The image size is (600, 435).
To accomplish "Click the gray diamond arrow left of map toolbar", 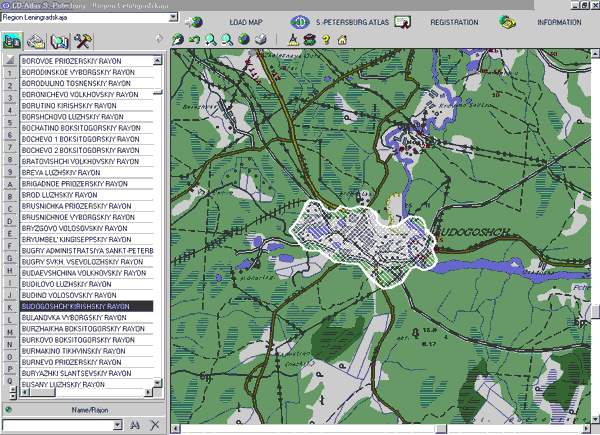I will (x=159, y=39).
